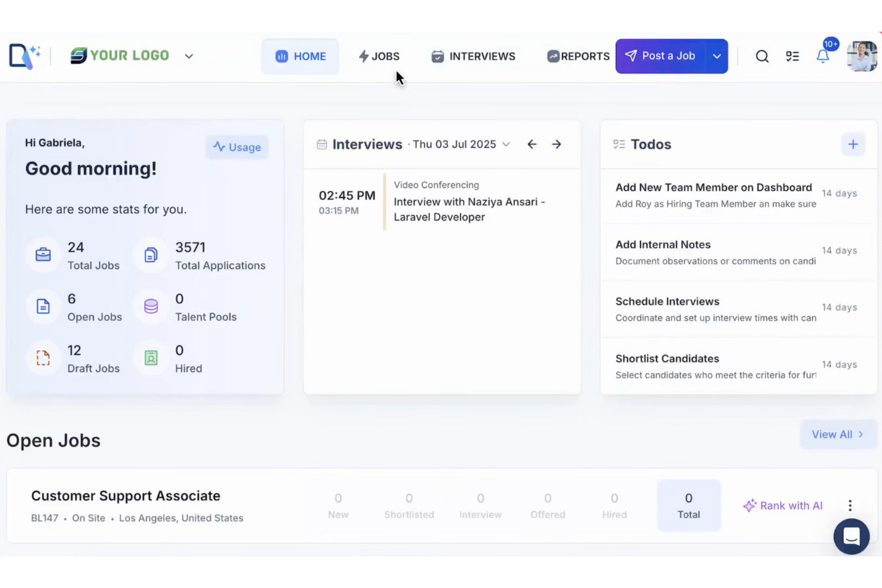The height and width of the screenshot is (588, 882).
Task: Switch to the JOBS tab
Action: coord(379,56)
